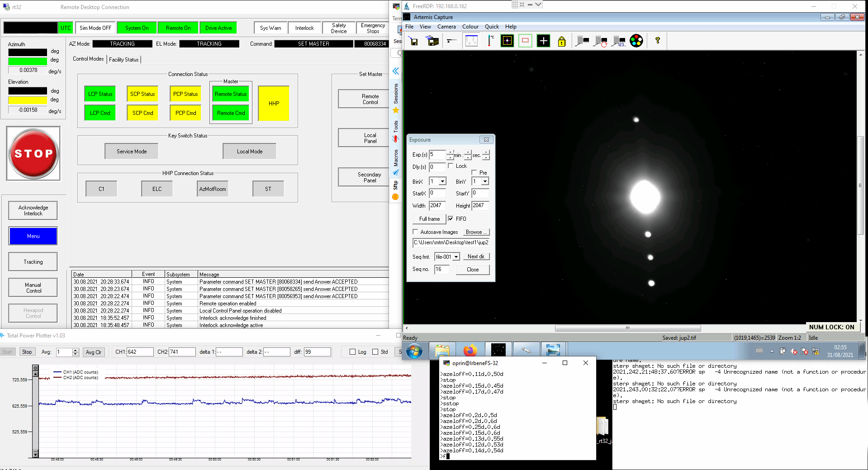
Task: Open the Seq fmt. file-001 dropdown
Action: pyautogui.click(x=456, y=257)
